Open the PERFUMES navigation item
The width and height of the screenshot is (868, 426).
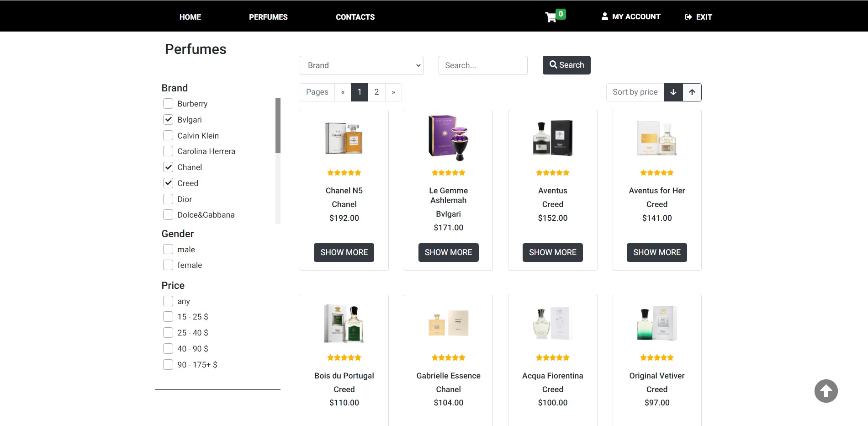pyautogui.click(x=268, y=17)
